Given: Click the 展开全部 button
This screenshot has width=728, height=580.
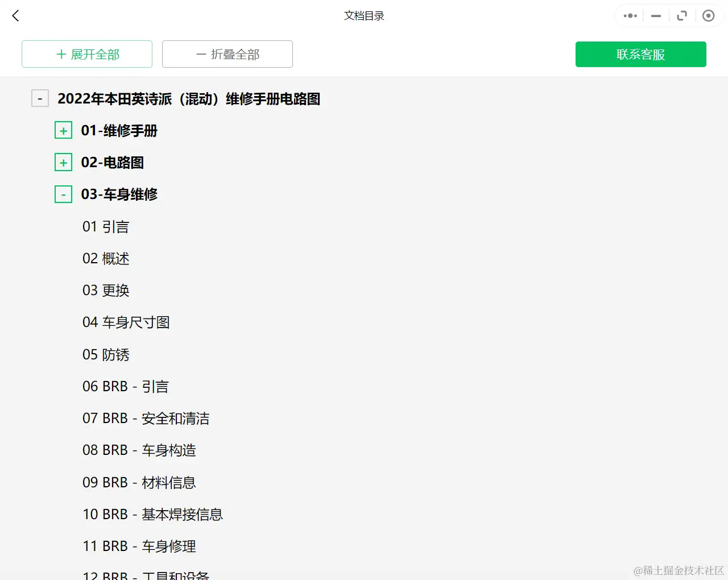Looking at the screenshot, I should (86, 54).
